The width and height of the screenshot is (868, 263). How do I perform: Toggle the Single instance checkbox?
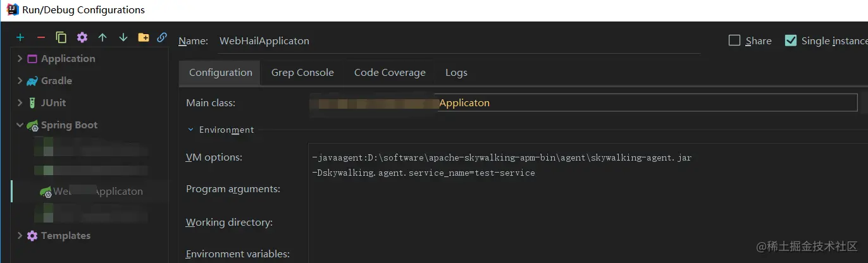point(790,40)
